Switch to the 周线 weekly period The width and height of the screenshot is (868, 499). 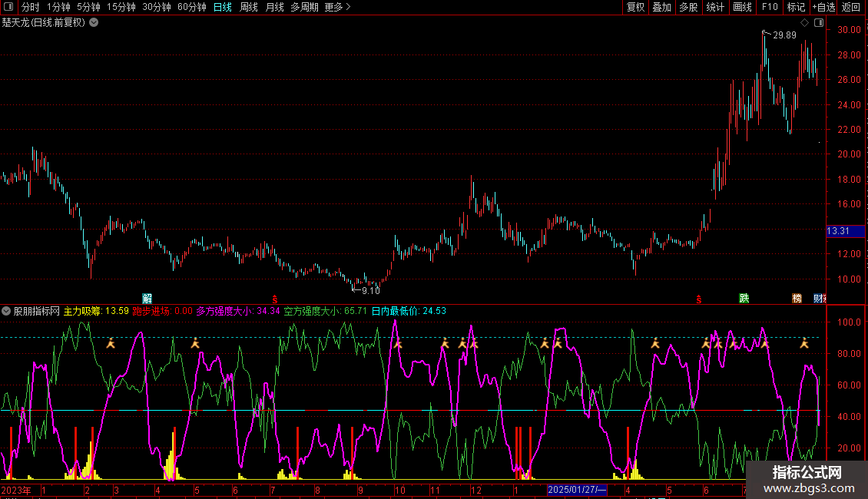[249, 7]
